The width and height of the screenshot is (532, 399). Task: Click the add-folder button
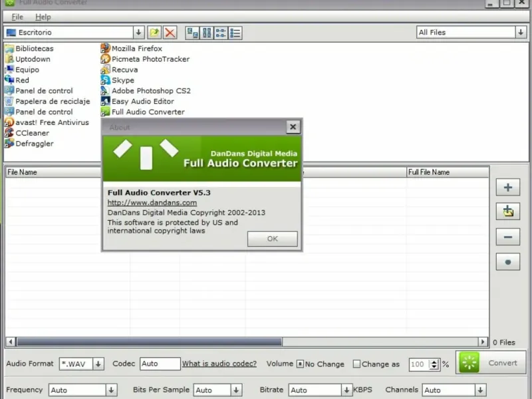tap(508, 211)
